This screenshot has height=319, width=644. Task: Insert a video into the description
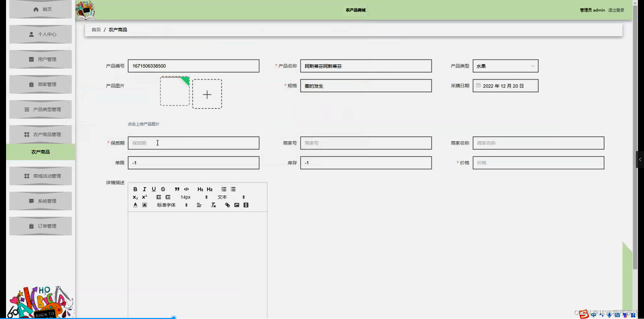click(246, 205)
